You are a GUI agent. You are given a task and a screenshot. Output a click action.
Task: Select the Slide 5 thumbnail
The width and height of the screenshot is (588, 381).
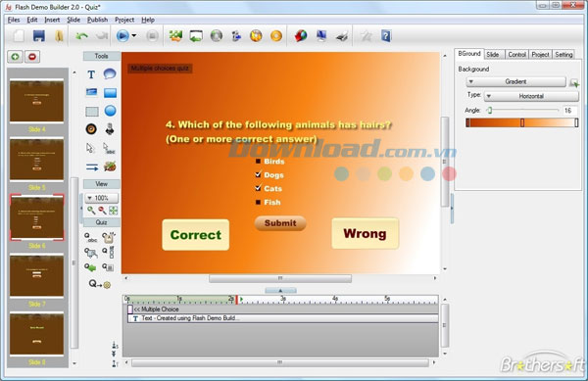(37, 159)
